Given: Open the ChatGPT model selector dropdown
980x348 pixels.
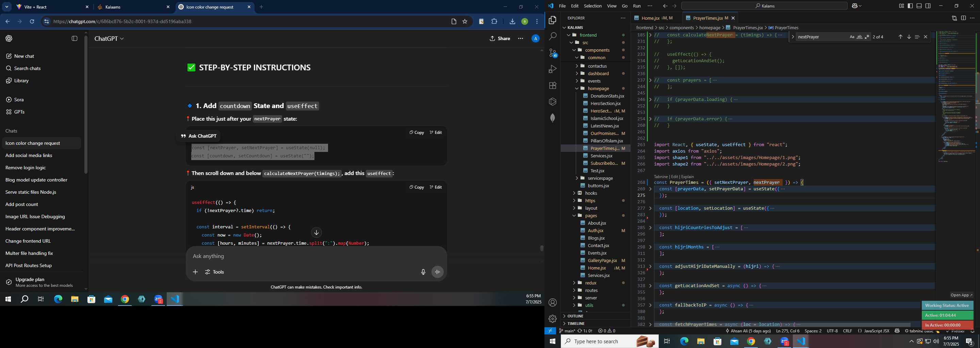Looking at the screenshot, I should (x=109, y=38).
